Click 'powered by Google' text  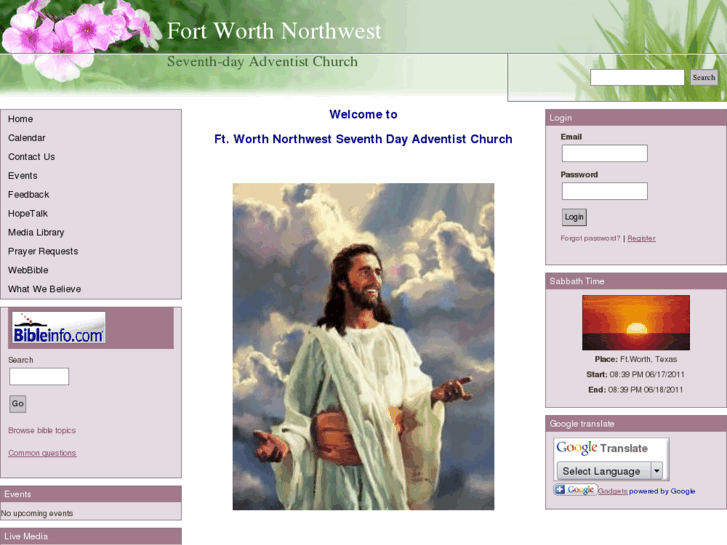[662, 491]
